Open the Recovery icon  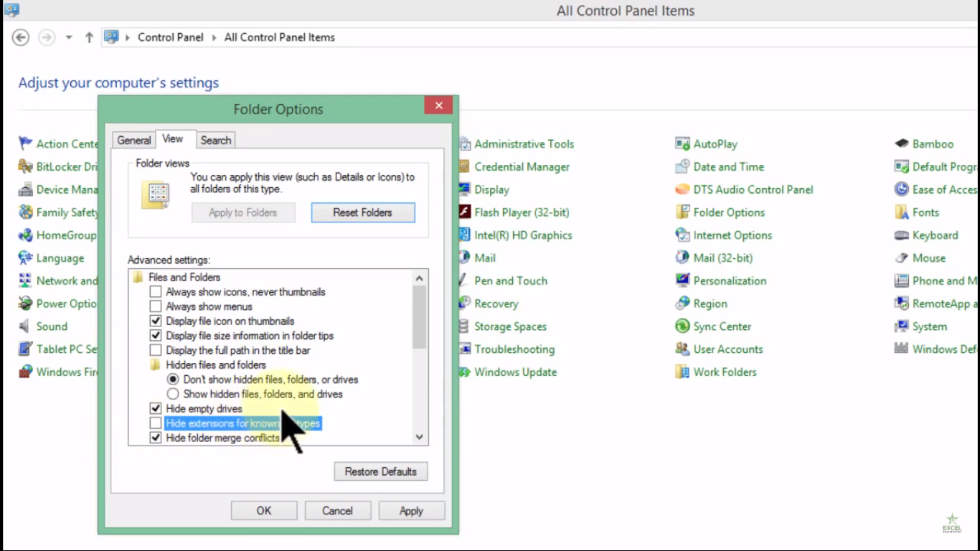[x=489, y=303]
